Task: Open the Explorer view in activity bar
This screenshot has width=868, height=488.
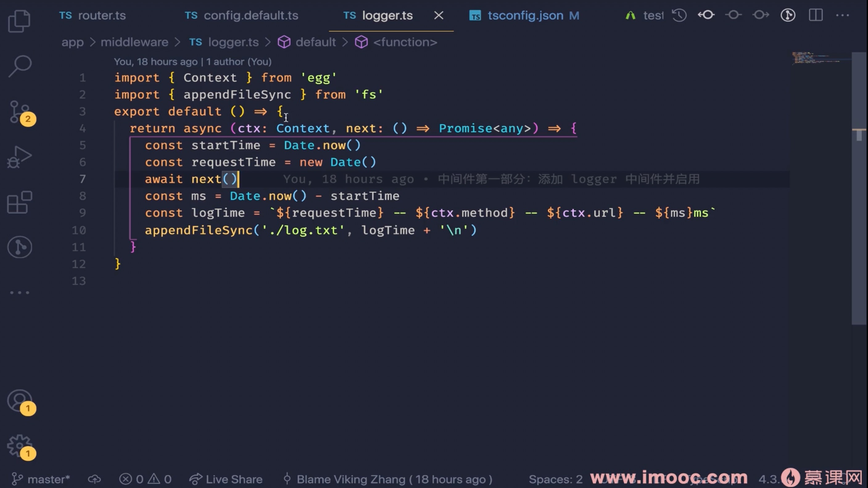Action: tap(19, 21)
